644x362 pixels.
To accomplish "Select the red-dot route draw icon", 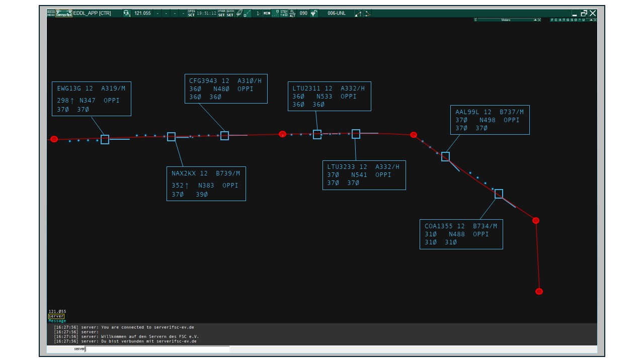I will coord(367,13).
